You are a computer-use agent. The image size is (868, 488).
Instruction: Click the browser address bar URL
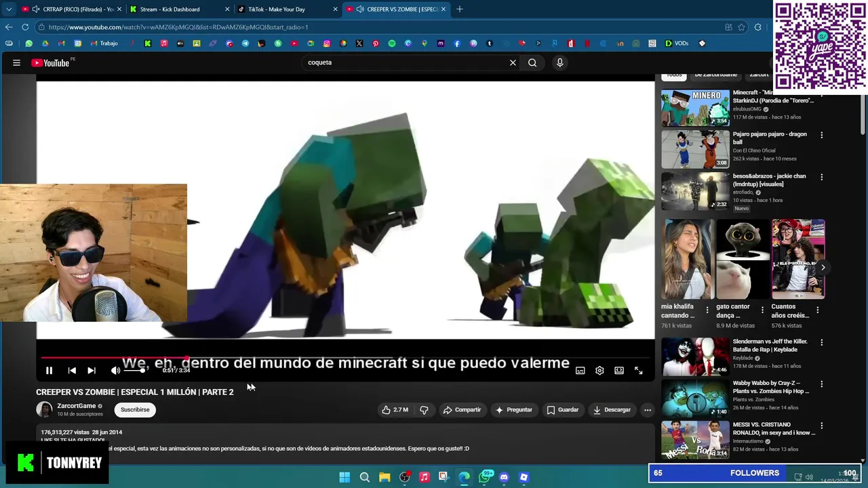(178, 27)
